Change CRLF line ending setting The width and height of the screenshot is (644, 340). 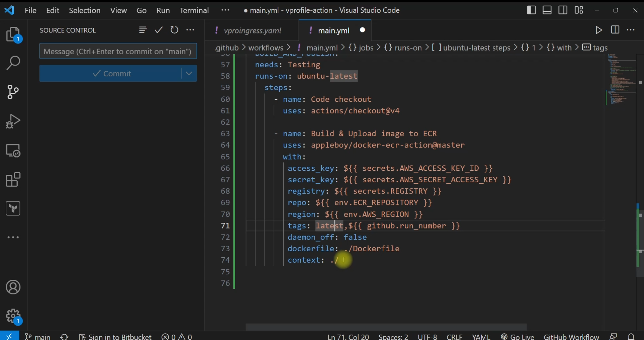(454, 336)
